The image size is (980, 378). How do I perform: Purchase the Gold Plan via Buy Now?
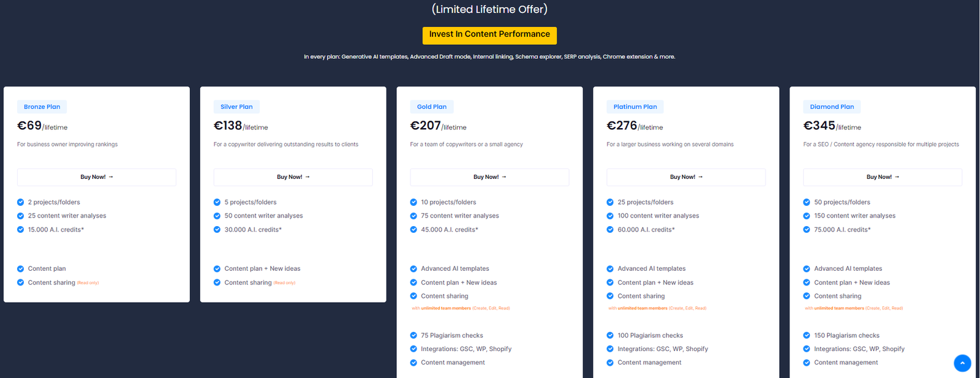(x=489, y=177)
